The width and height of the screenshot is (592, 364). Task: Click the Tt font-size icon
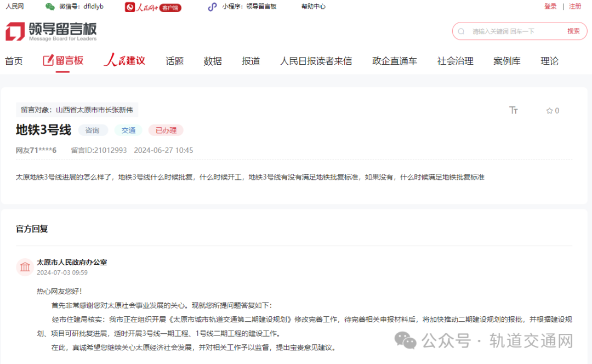514,110
